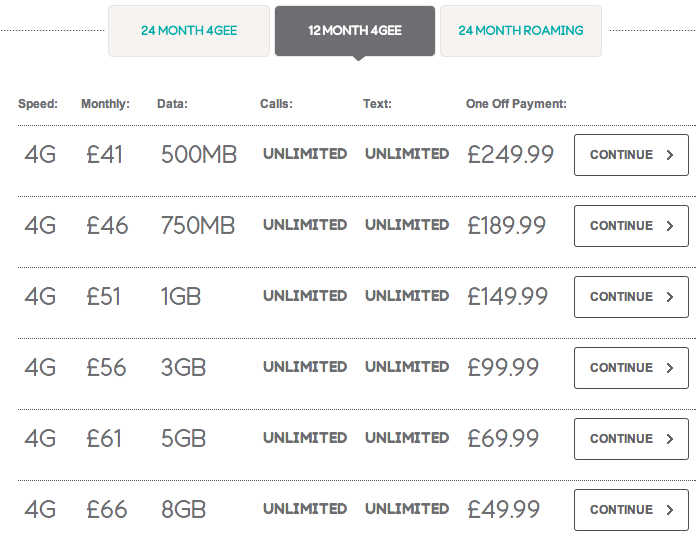
Task: Continue with the £56 3GB plan
Action: pyautogui.click(x=631, y=368)
